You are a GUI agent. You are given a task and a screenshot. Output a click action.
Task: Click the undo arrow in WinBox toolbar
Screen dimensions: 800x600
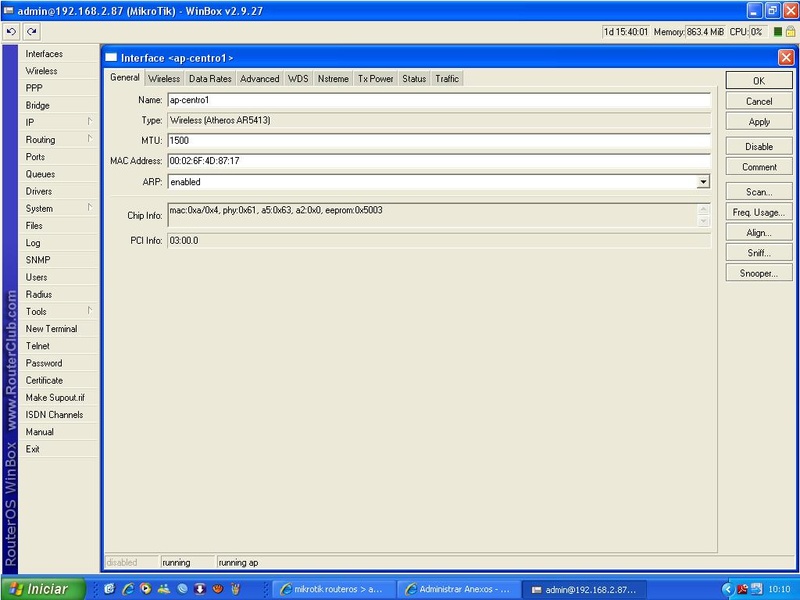pos(11,32)
